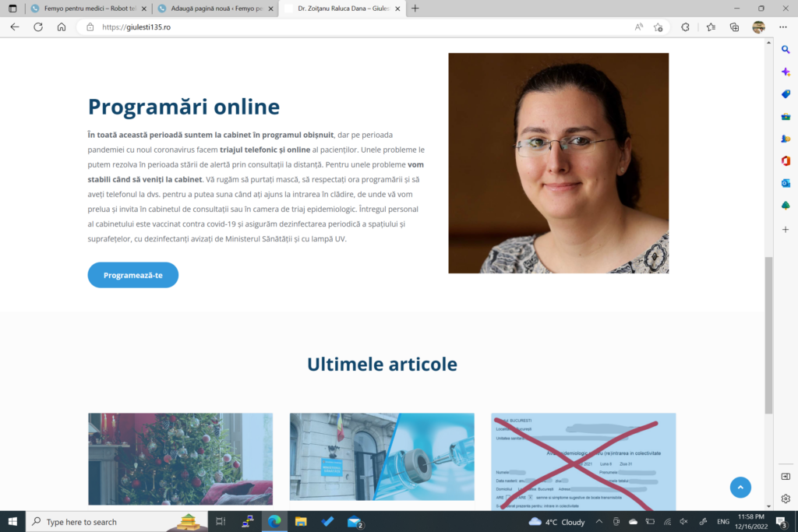The height and width of the screenshot is (532, 798).
Task: Refresh the giulesti135.ro page
Action: click(x=38, y=27)
